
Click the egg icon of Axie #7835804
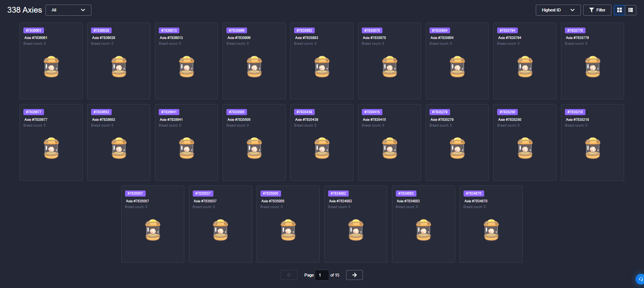pos(457,67)
